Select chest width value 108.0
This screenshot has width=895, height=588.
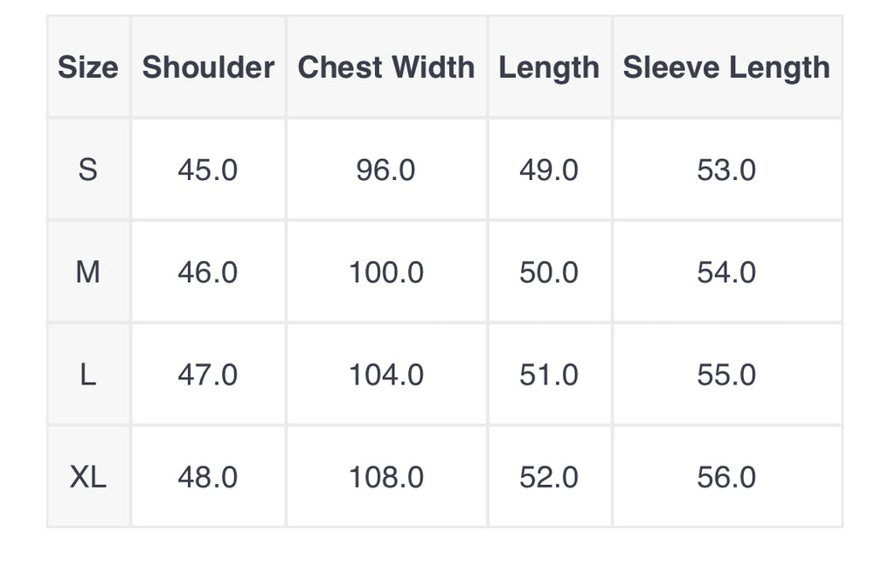coord(386,477)
